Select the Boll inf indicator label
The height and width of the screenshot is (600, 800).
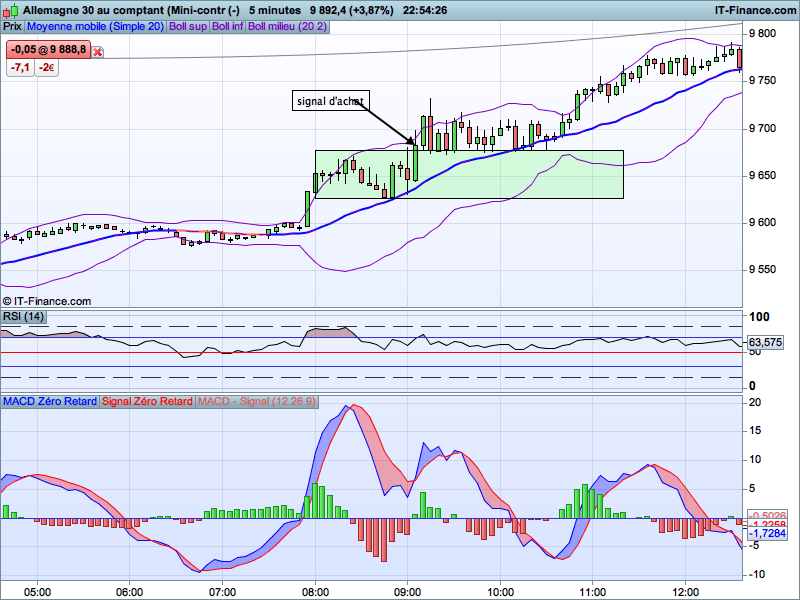coord(228,27)
